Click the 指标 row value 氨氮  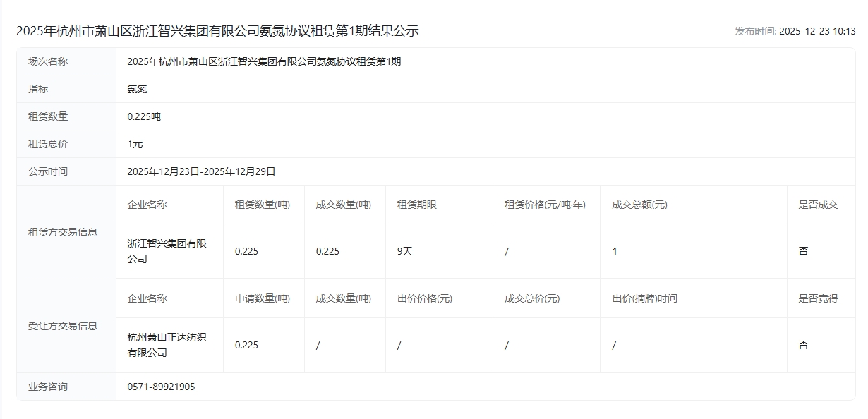137,89
